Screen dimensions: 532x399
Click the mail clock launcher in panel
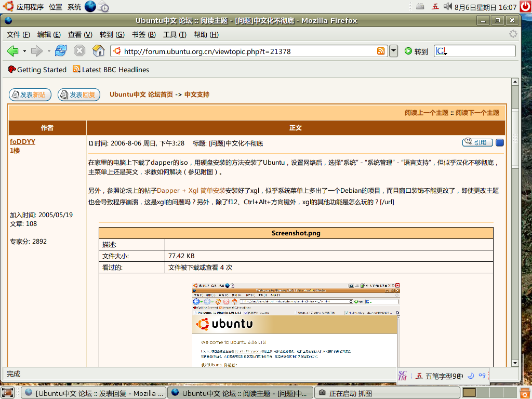tap(103, 7)
